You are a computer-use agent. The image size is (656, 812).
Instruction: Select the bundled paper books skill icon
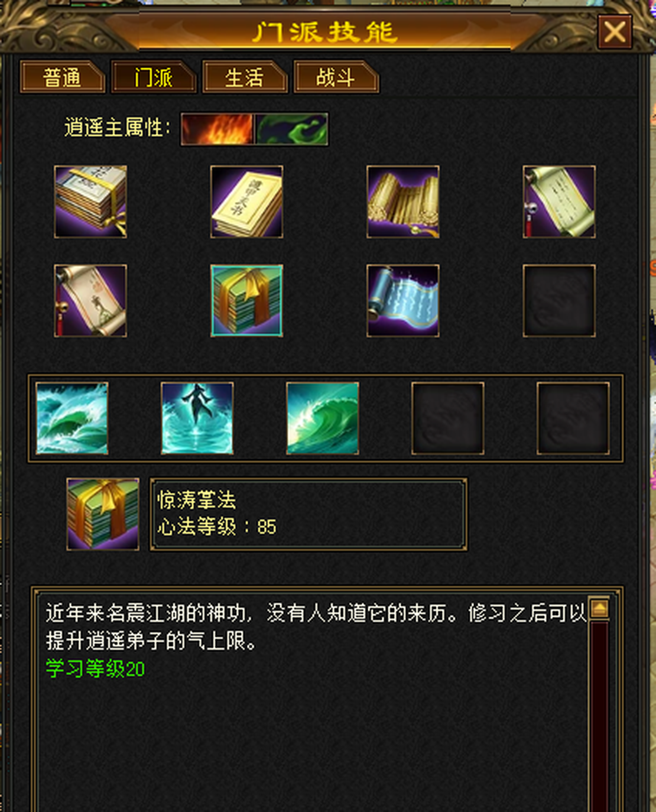[x=90, y=202]
